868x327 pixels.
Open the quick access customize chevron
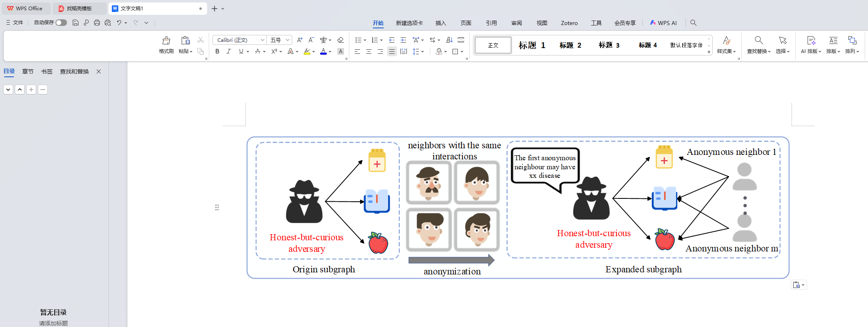point(146,23)
